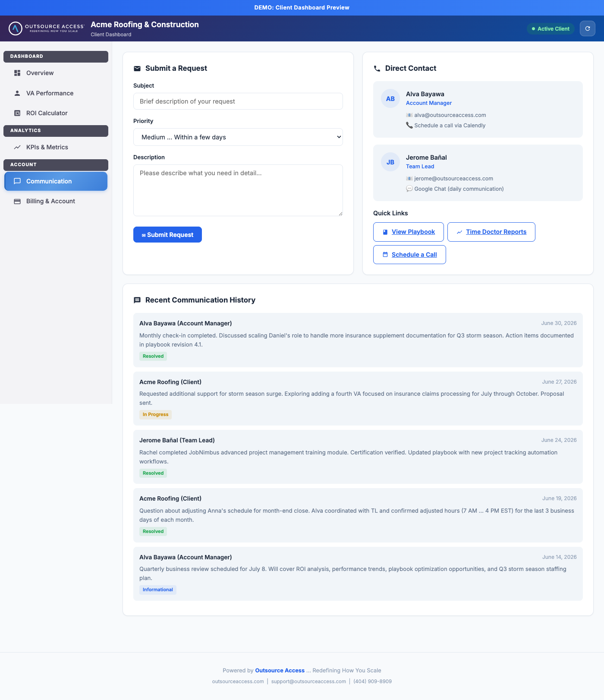Screen dimensions: 604x700
Task: Navigate to KPIs & Metrics
Action: [56, 147]
